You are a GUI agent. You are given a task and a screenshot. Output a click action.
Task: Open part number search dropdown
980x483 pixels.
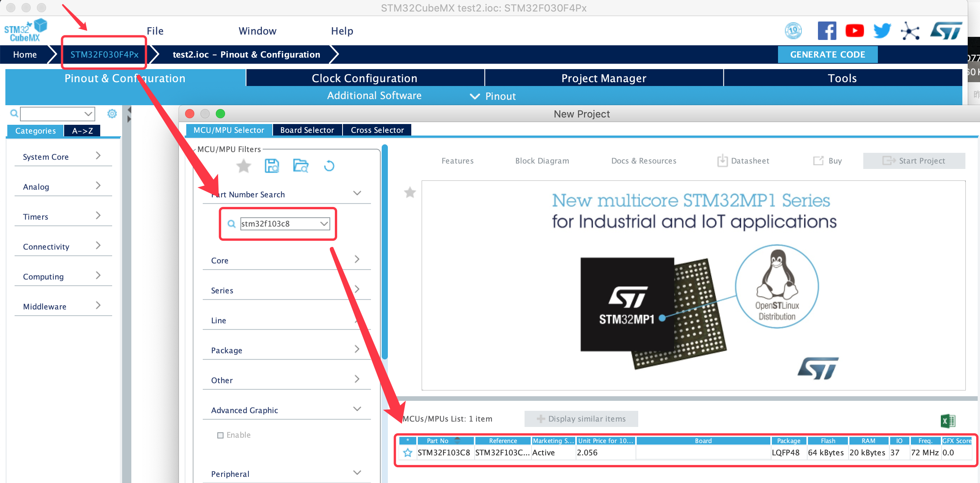tap(324, 223)
